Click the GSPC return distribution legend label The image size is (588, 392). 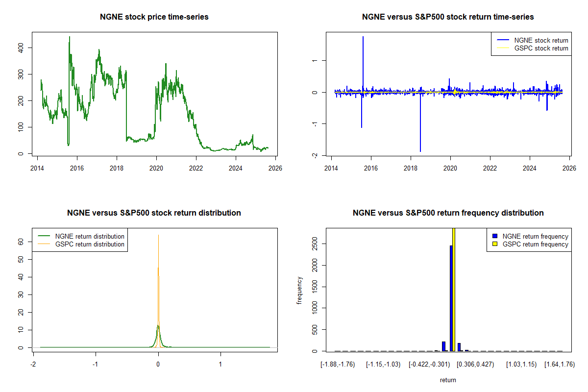point(90,244)
